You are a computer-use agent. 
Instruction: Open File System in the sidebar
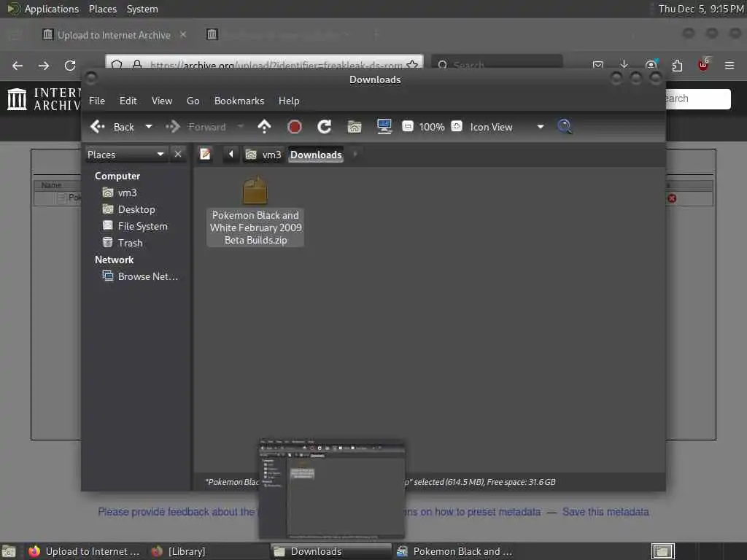click(x=135, y=226)
